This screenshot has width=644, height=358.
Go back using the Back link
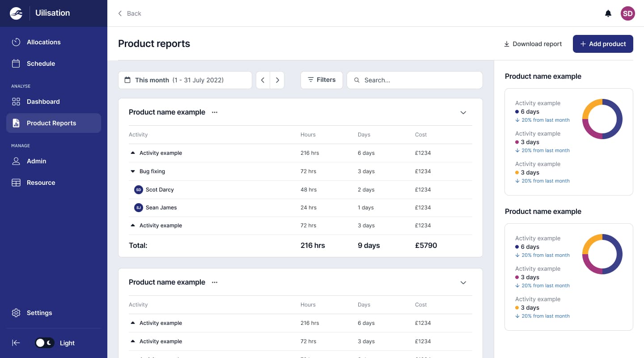pos(129,13)
